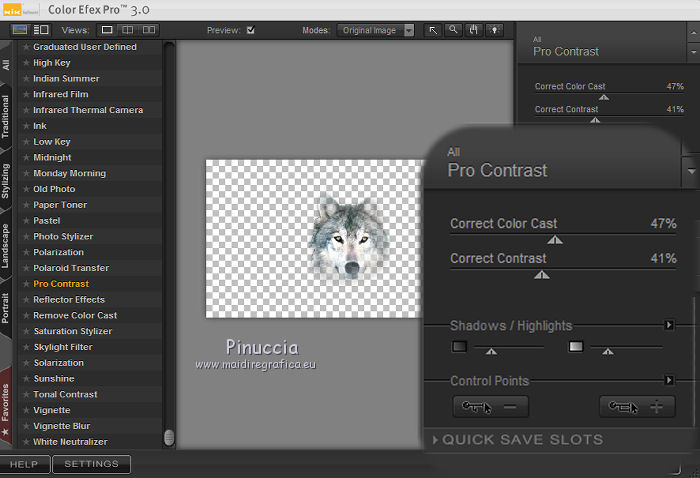
Task: Mark Pastel as favorite star
Action: (26, 220)
